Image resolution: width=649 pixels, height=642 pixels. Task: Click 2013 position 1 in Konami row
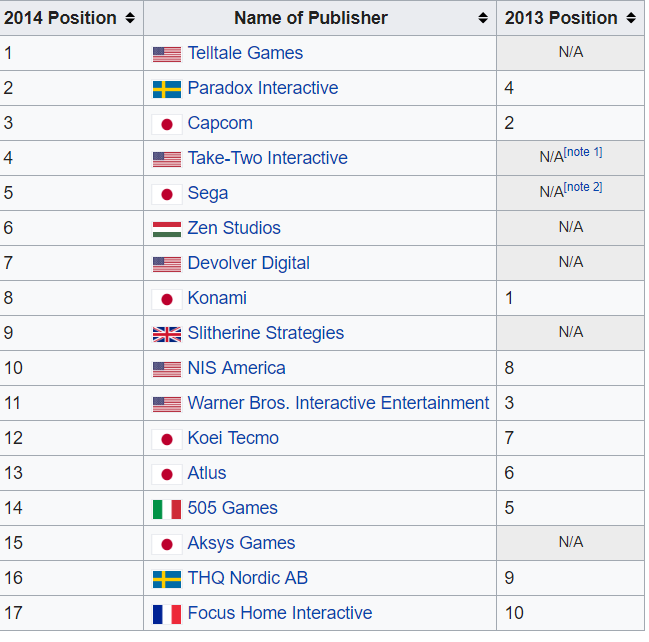coord(570,298)
